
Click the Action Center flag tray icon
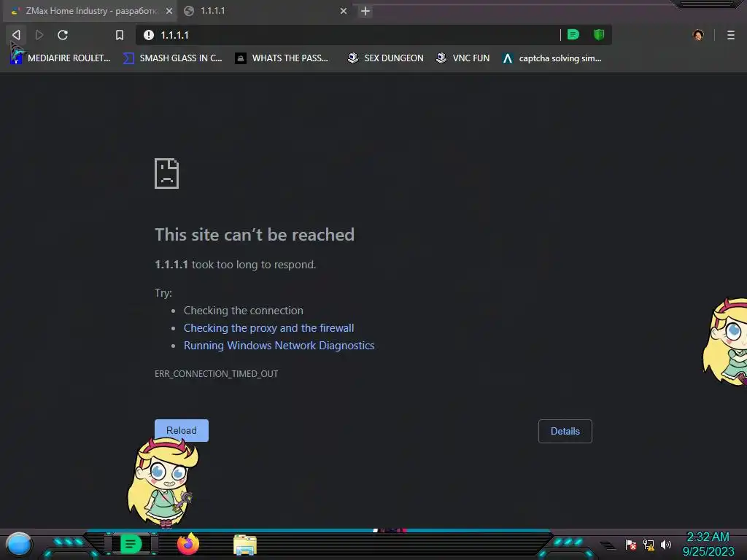(630, 545)
